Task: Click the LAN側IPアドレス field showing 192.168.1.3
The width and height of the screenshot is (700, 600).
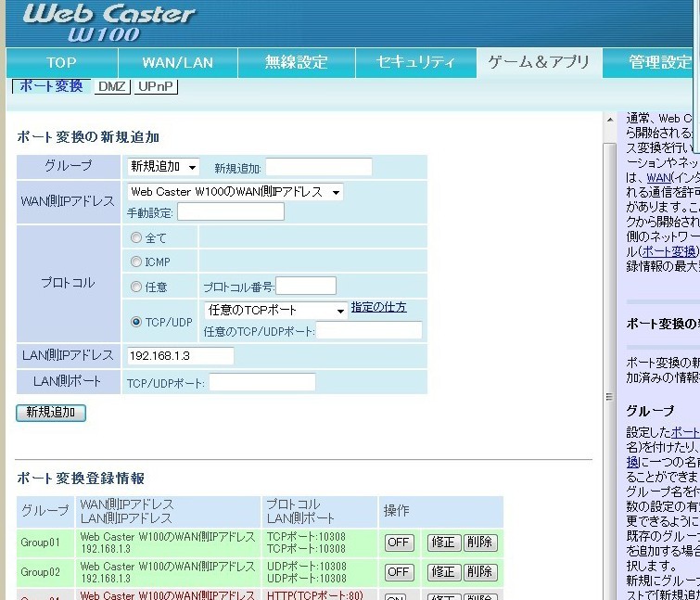Action: [181, 356]
